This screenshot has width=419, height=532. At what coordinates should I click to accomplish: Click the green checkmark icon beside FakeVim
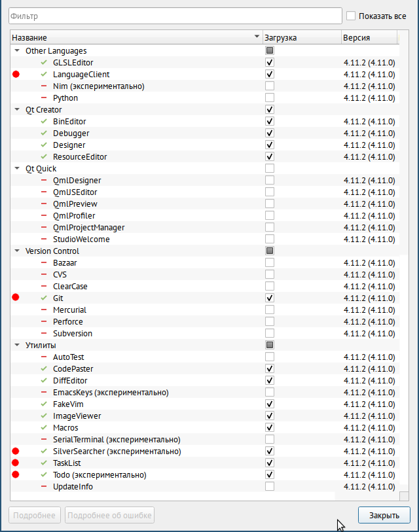(x=44, y=404)
